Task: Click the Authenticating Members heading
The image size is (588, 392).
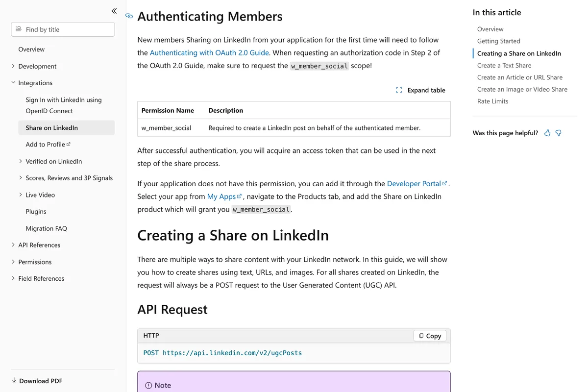Action: pyautogui.click(x=210, y=16)
